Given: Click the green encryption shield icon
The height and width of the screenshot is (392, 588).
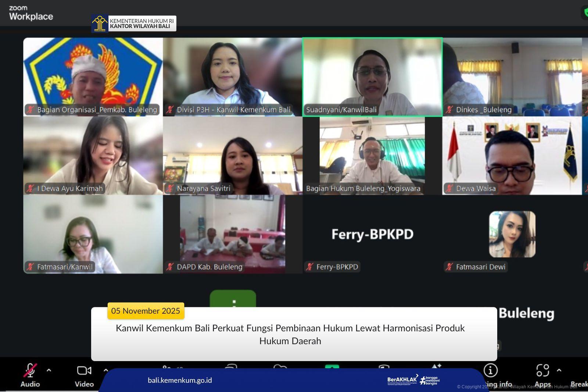Looking at the screenshot, I should (585, 13).
